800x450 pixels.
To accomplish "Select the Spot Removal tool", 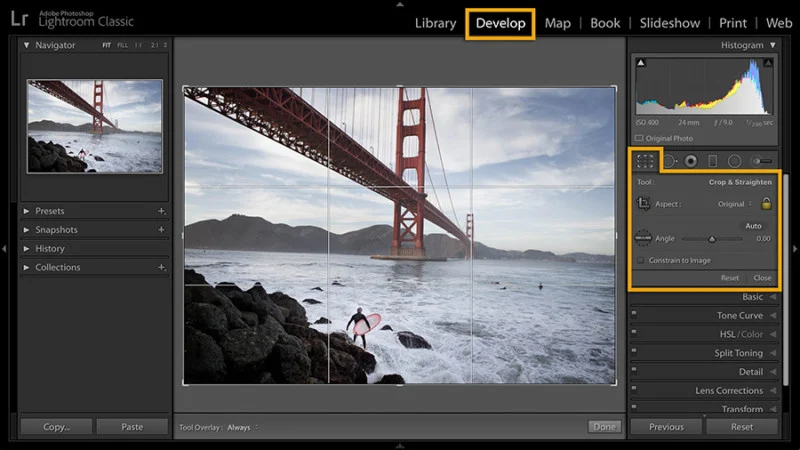I will [x=669, y=160].
